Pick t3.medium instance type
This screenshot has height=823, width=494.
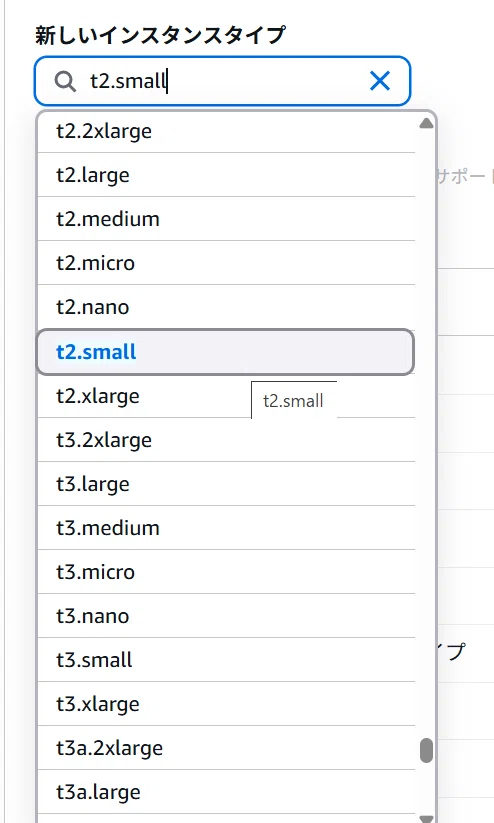[x=226, y=529]
